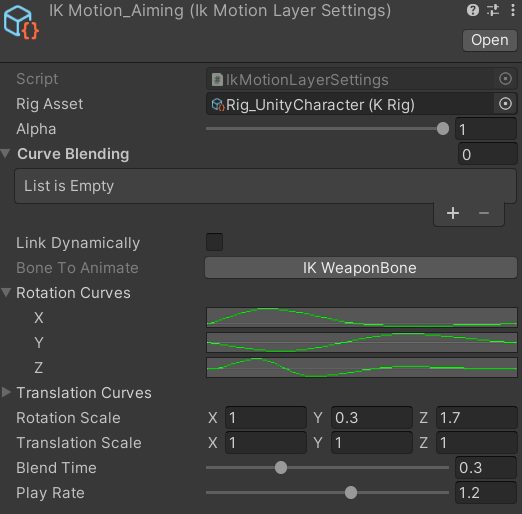This screenshot has width=522, height=514.
Task: Click the Curve Blending size field
Action: coord(487,154)
